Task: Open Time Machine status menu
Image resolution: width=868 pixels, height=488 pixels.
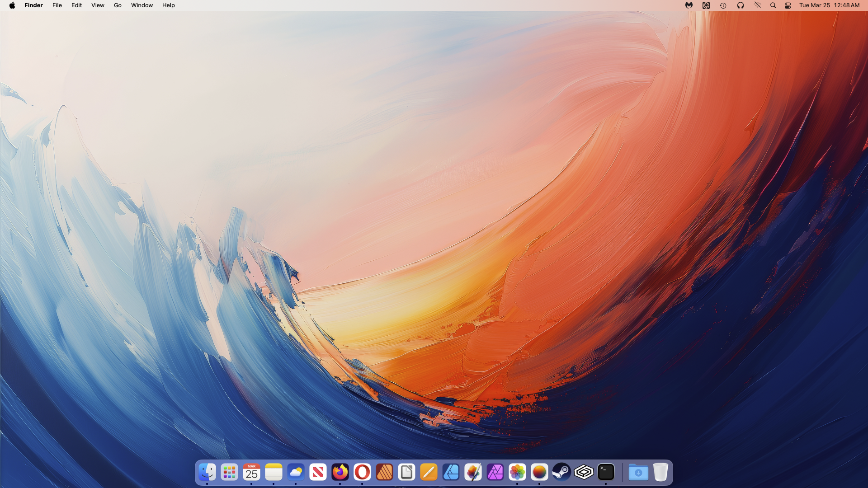Action: pyautogui.click(x=723, y=5)
